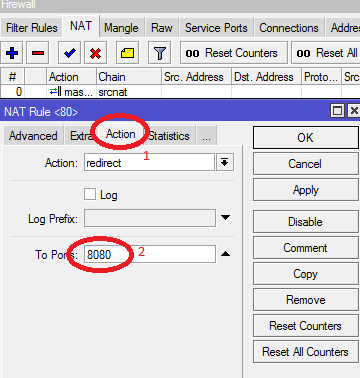This screenshot has width=360, height=378.
Task: Select the NAT tab
Action: pyautogui.click(x=81, y=26)
